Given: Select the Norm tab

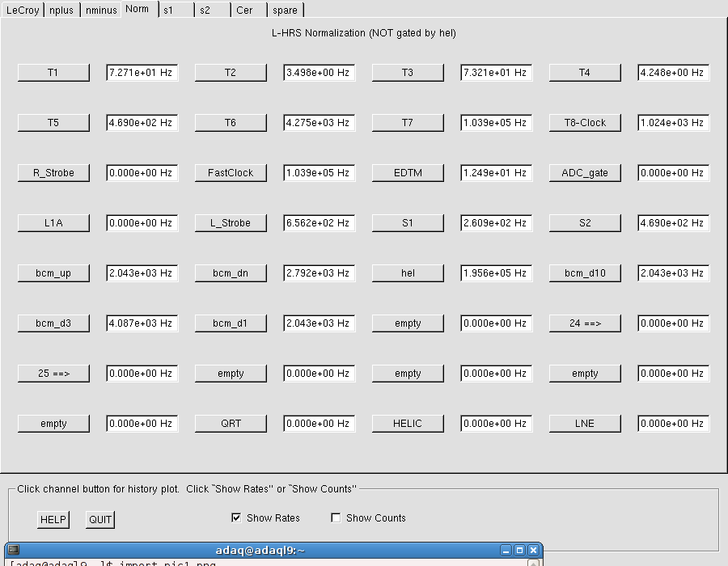Looking at the screenshot, I should tap(138, 9).
